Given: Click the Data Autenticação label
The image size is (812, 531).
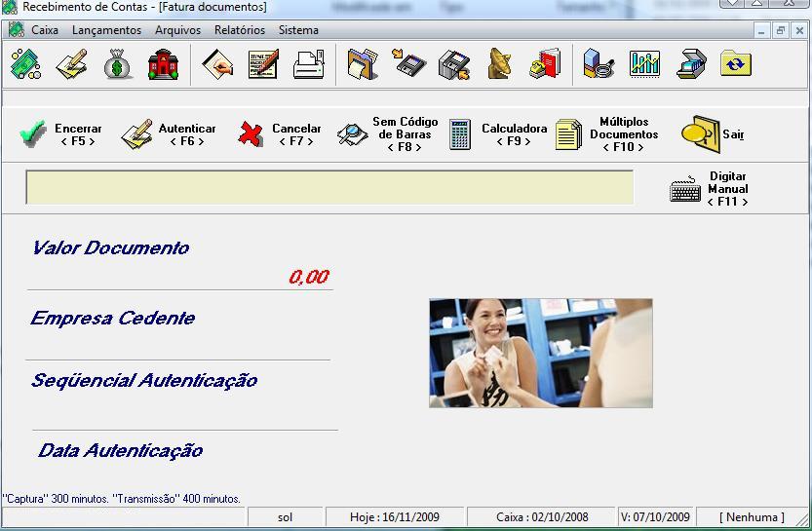Looking at the screenshot, I should pyautogui.click(x=120, y=450).
